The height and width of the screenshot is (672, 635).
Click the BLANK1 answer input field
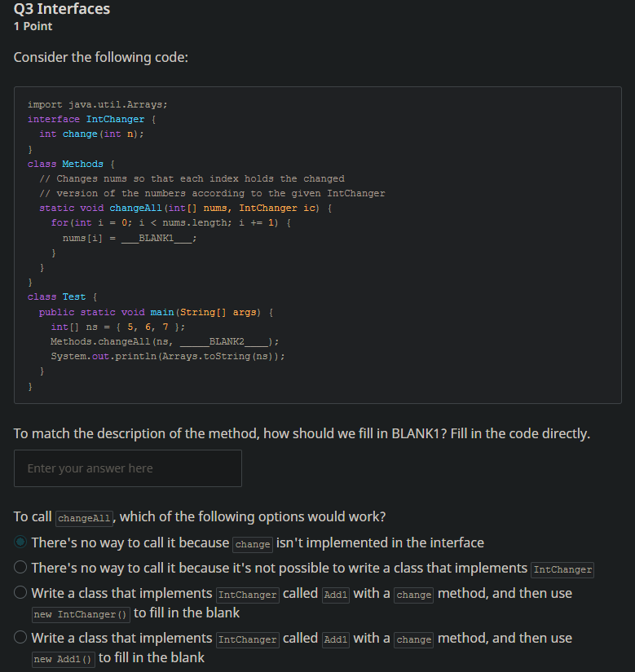coord(127,468)
